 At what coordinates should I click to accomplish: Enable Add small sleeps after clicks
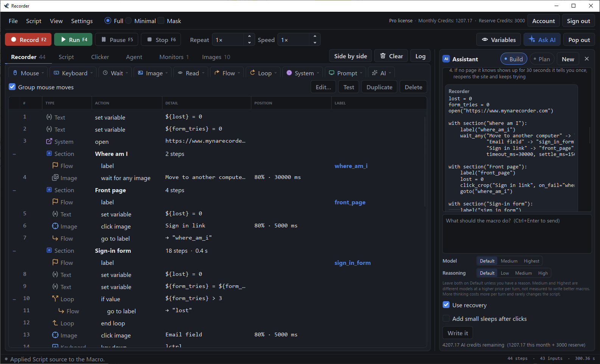tap(446, 318)
